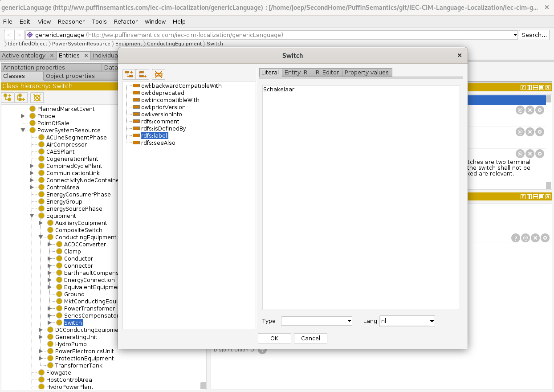Expand AuxiliaryEquipment in the hierarchy
This screenshot has width=554, height=392.
click(41, 223)
